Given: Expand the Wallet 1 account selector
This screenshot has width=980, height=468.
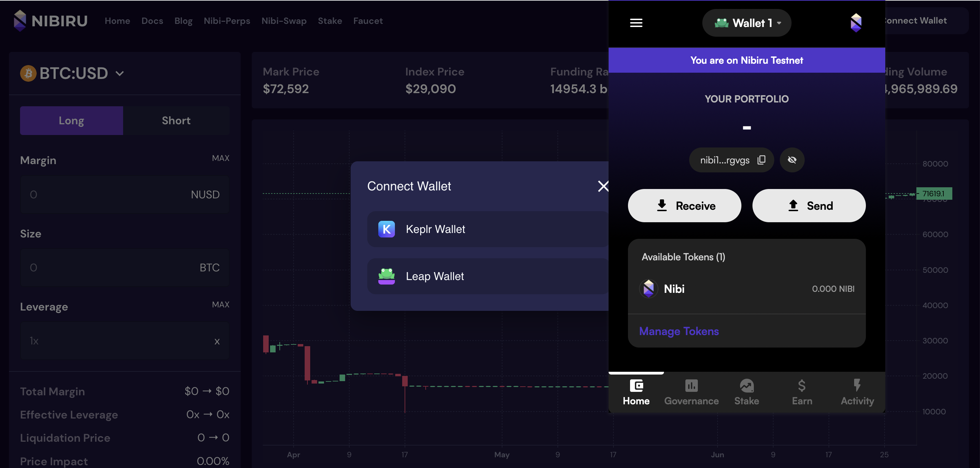Looking at the screenshot, I should pos(747,23).
